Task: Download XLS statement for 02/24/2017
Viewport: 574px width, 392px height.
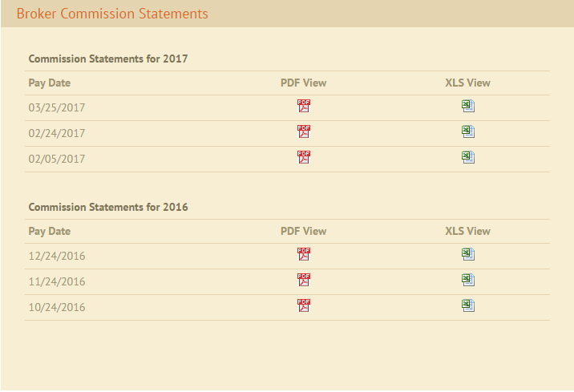Action: pyautogui.click(x=468, y=131)
